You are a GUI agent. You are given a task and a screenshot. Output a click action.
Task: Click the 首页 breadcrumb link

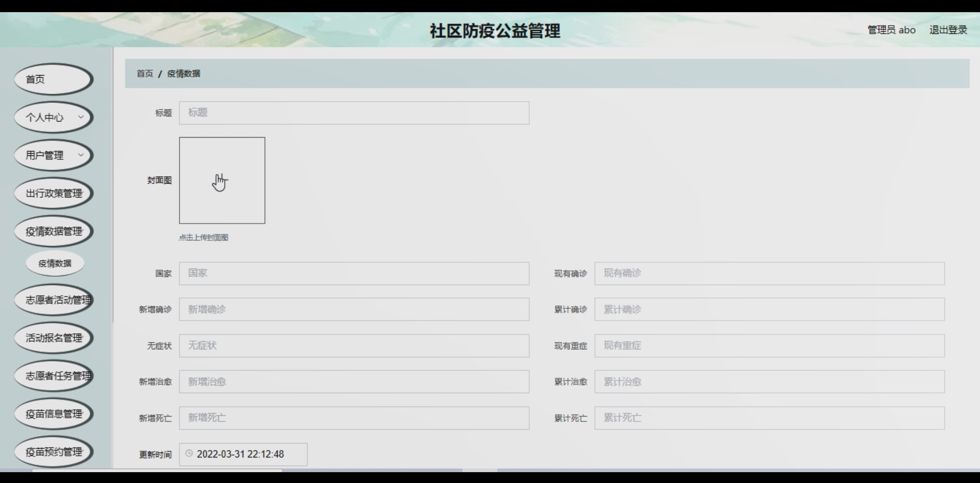144,74
